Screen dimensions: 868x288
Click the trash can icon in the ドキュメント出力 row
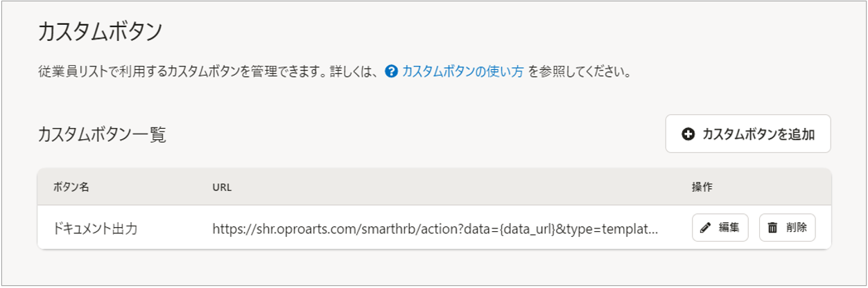[x=772, y=228]
